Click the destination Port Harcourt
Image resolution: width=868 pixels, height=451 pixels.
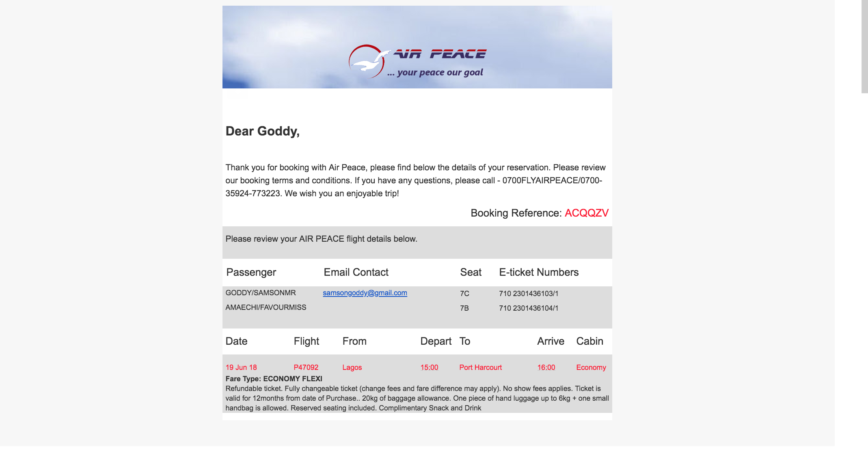[x=480, y=367]
